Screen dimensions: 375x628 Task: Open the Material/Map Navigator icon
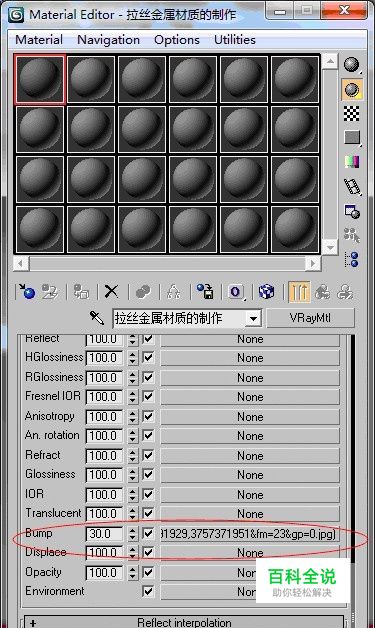(x=352, y=260)
